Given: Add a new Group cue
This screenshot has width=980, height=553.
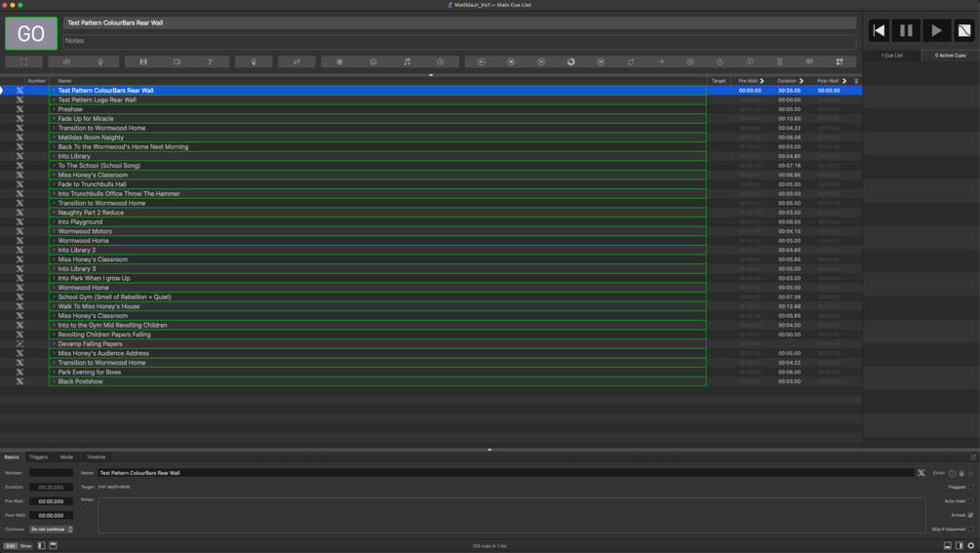Looking at the screenshot, I should click(x=23, y=61).
